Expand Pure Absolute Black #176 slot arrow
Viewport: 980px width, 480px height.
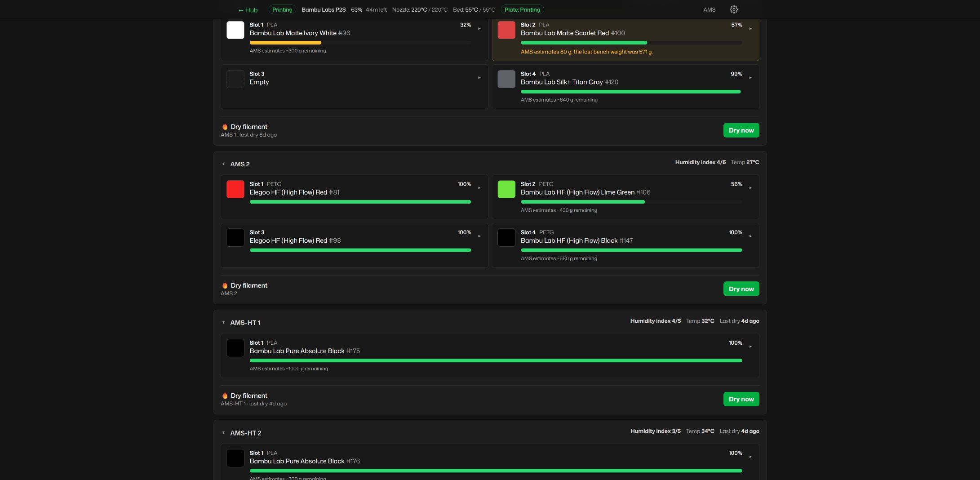750,457
